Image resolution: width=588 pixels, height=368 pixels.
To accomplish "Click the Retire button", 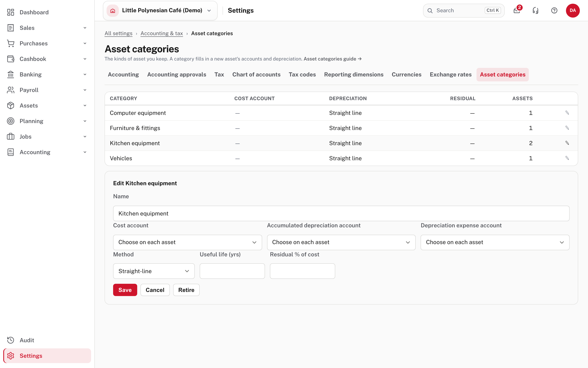I will (x=186, y=290).
